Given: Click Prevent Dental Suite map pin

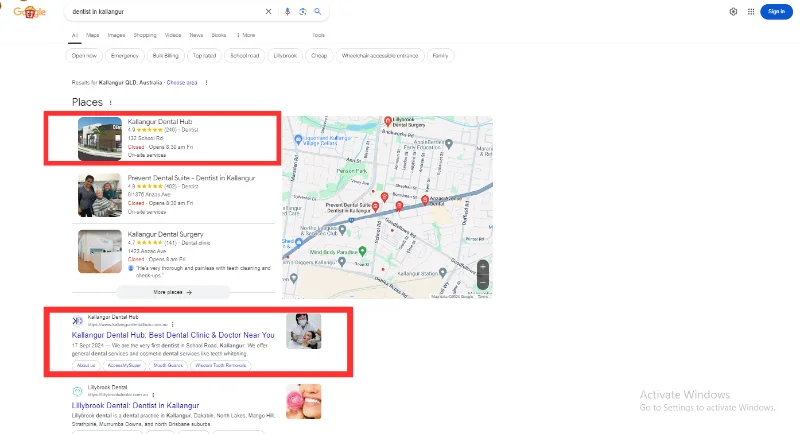Looking at the screenshot, I should [x=376, y=207].
